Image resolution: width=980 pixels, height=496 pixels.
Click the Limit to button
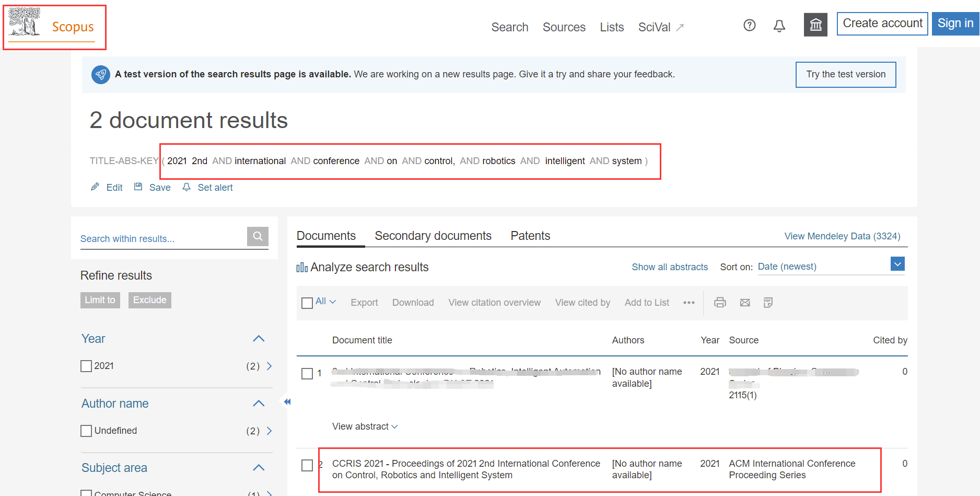(100, 300)
